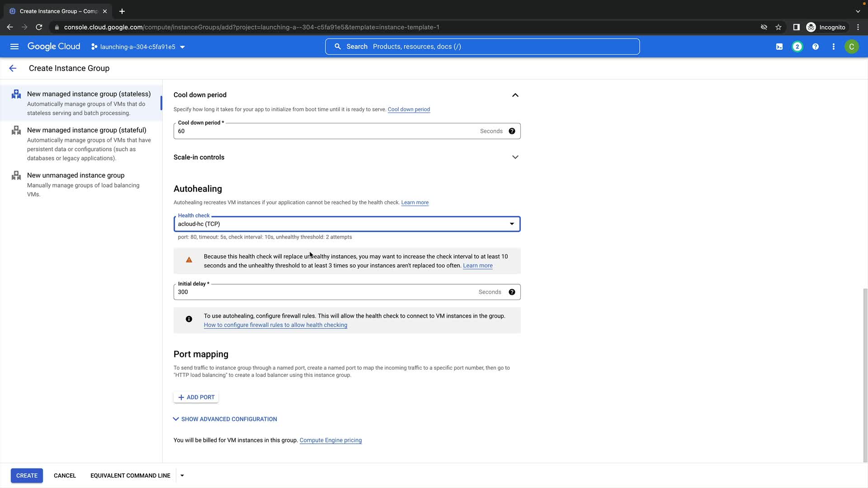868x488 pixels.
Task: Open the three-dot settings menu in header
Action: [834, 47]
